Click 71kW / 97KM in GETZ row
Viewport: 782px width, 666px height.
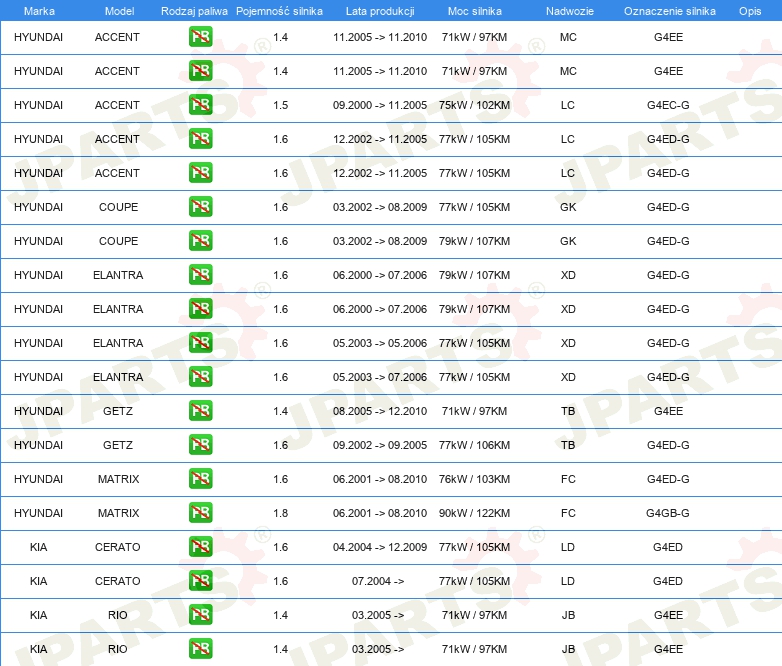(x=474, y=411)
